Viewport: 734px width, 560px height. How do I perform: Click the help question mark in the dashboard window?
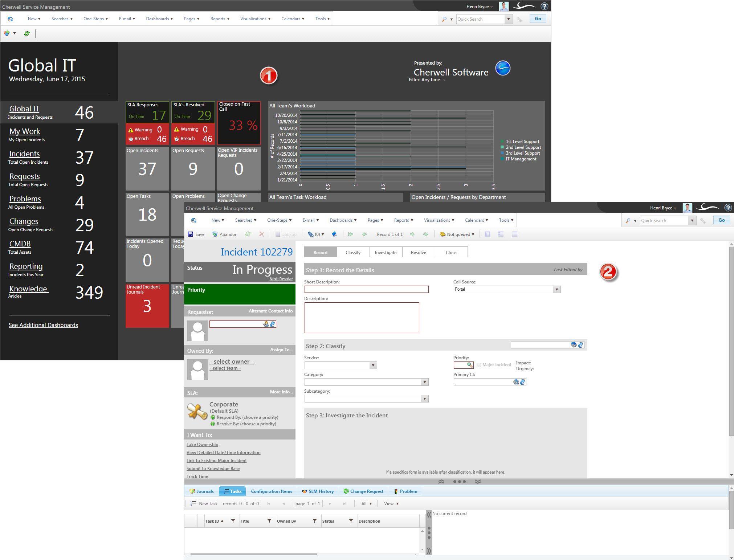pyautogui.click(x=544, y=6)
